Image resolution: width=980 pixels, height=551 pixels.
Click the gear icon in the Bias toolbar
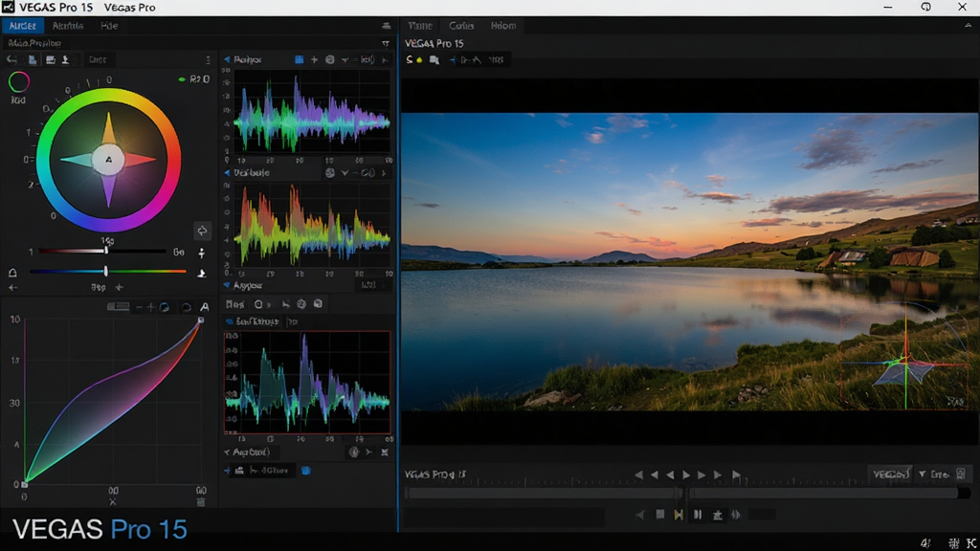[x=301, y=303]
